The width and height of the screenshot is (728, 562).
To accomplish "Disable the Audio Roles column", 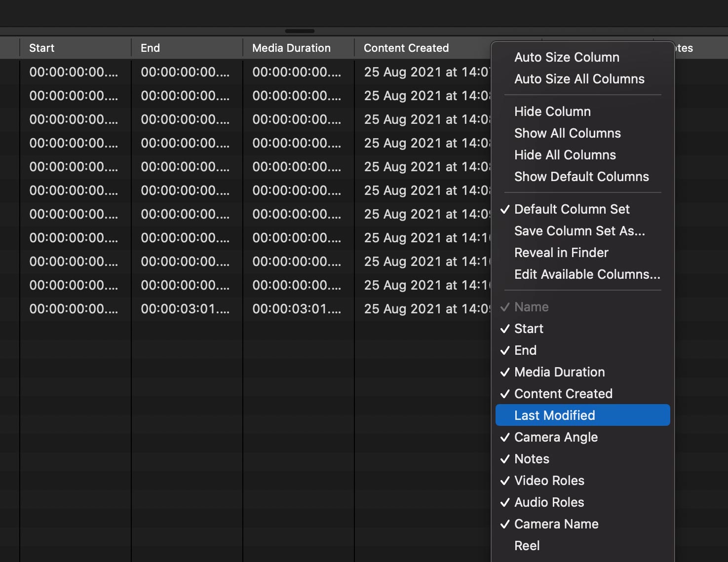I will 582,502.
